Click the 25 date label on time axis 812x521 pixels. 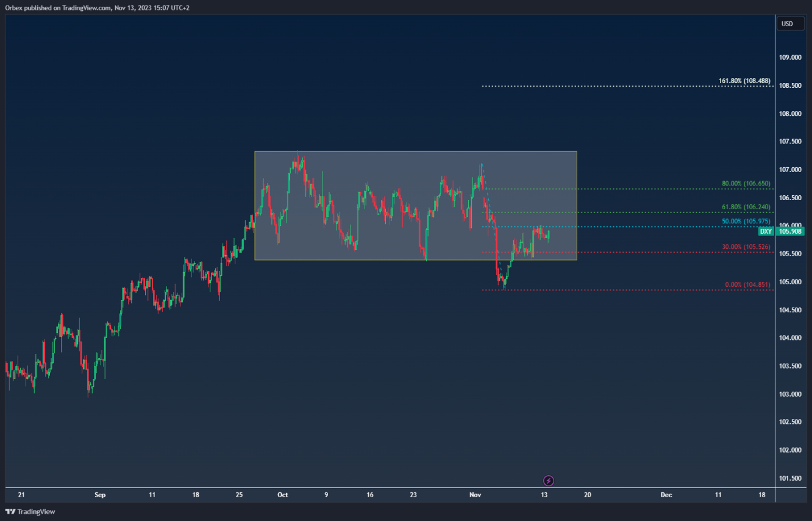(x=240, y=495)
